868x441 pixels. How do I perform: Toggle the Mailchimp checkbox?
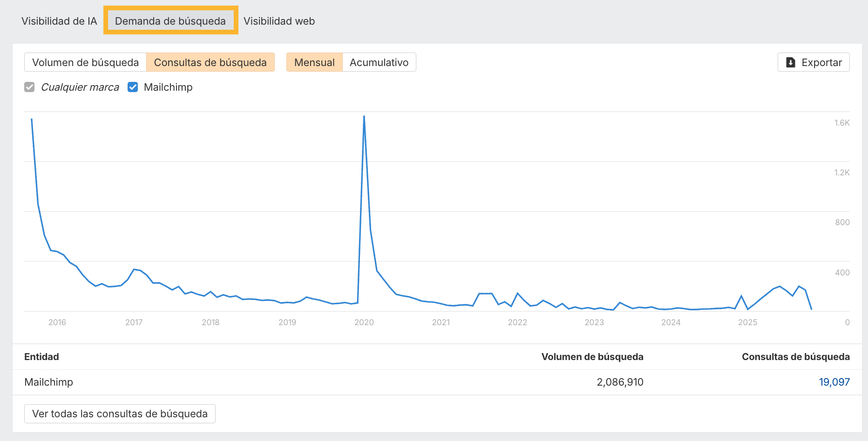[133, 87]
